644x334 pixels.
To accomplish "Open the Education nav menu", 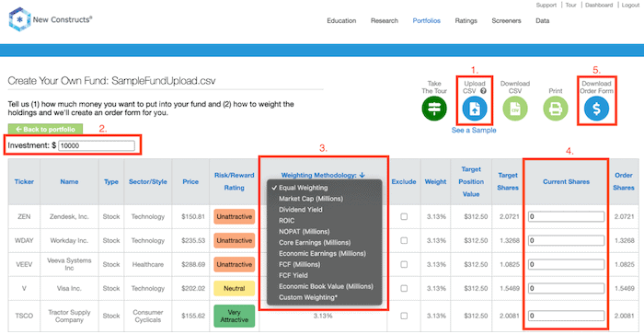I will pos(341,20).
